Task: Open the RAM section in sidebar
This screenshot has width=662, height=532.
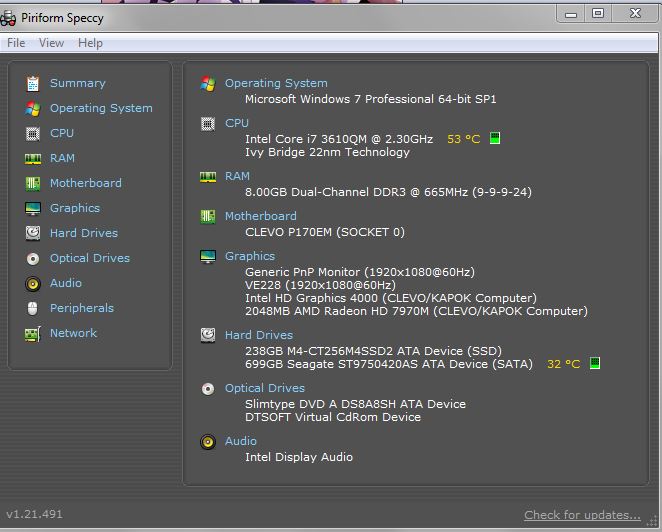Action: (62, 158)
